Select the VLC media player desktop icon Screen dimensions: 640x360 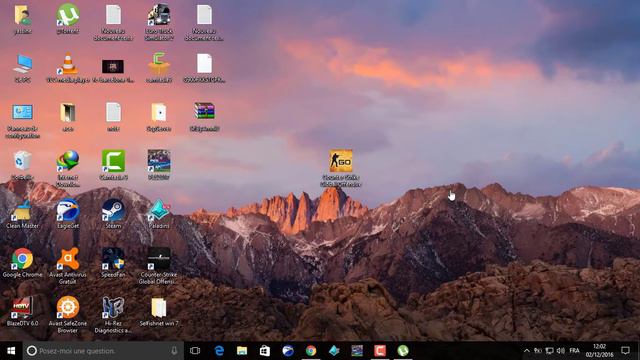68,64
